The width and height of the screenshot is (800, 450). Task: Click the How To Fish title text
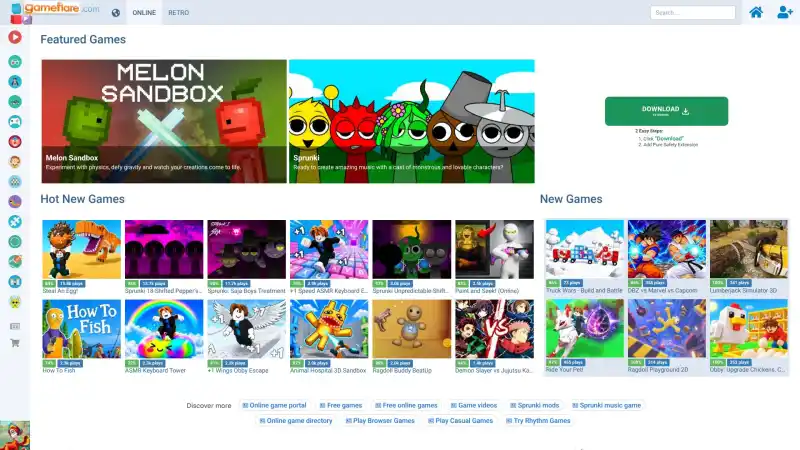click(59, 370)
